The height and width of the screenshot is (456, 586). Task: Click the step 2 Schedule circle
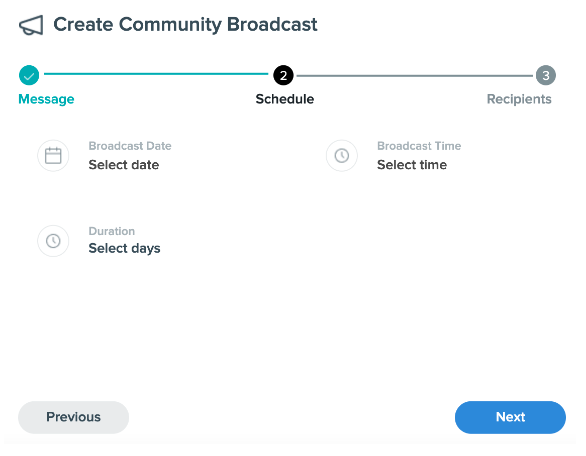point(283,75)
